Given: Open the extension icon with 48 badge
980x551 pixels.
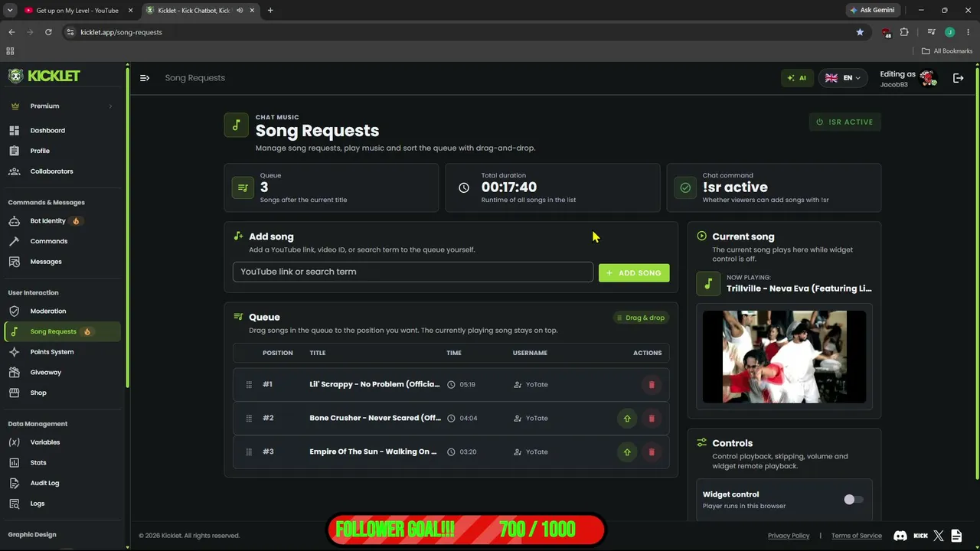Looking at the screenshot, I should coord(886,33).
